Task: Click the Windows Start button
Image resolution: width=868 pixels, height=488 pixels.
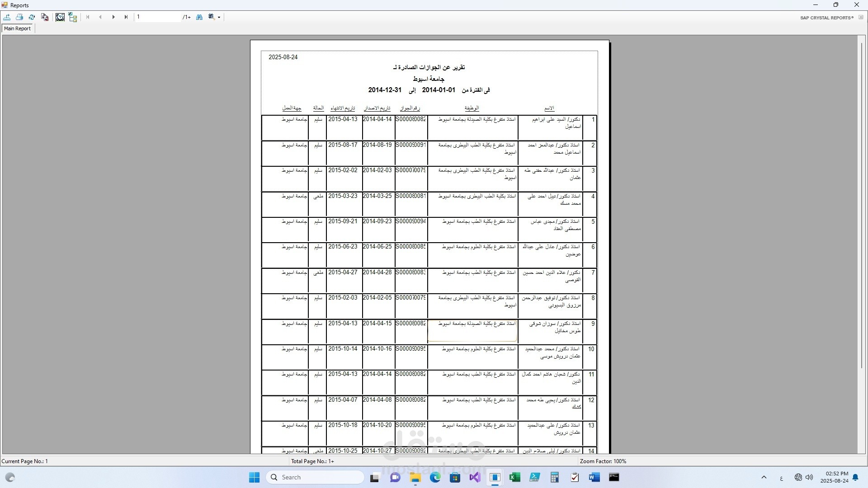Action: coord(255,477)
